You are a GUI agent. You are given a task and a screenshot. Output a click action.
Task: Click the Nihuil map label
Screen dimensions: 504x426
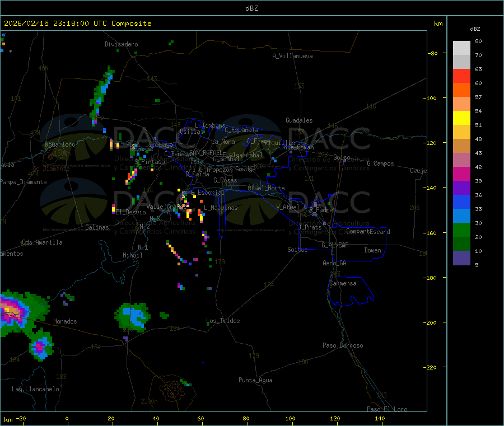(x=132, y=255)
